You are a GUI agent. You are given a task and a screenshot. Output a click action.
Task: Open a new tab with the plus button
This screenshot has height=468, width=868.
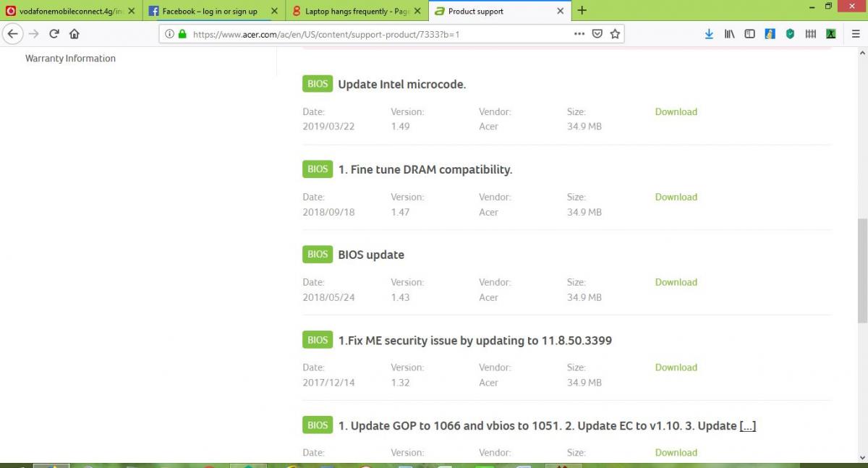(582, 11)
